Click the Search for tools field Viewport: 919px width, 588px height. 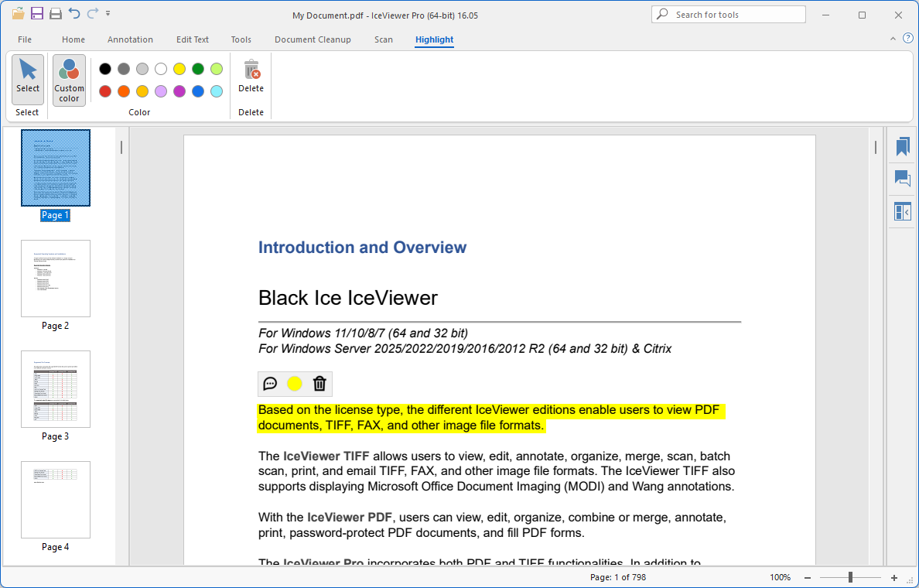(729, 15)
